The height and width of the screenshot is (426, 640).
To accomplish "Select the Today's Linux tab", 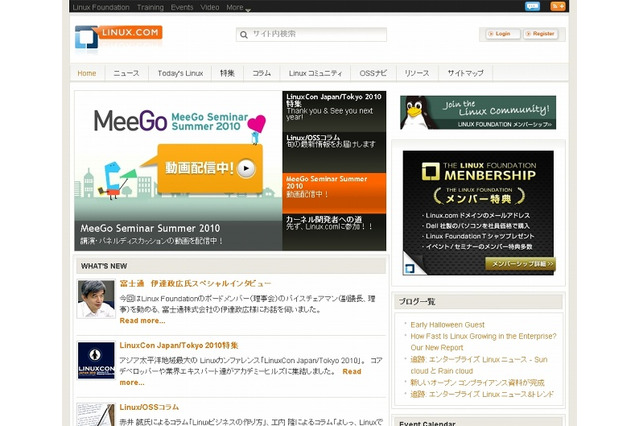I will point(180,73).
